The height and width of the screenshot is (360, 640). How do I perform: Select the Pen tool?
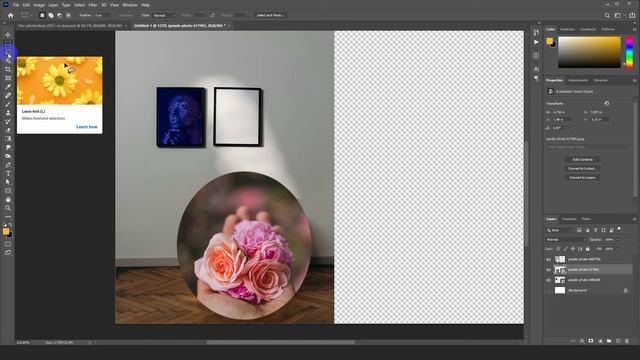click(8, 165)
